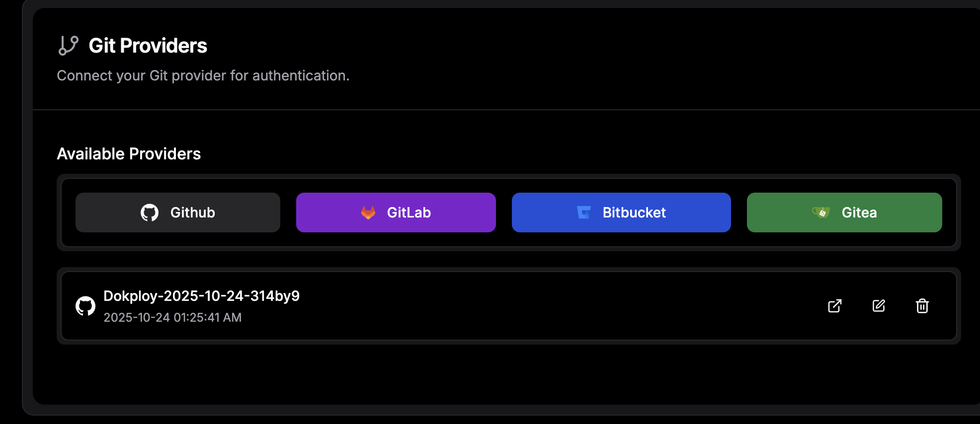Click the edit pencil icon for the Dokploy provider
The height and width of the screenshot is (424, 980).
[x=879, y=306]
